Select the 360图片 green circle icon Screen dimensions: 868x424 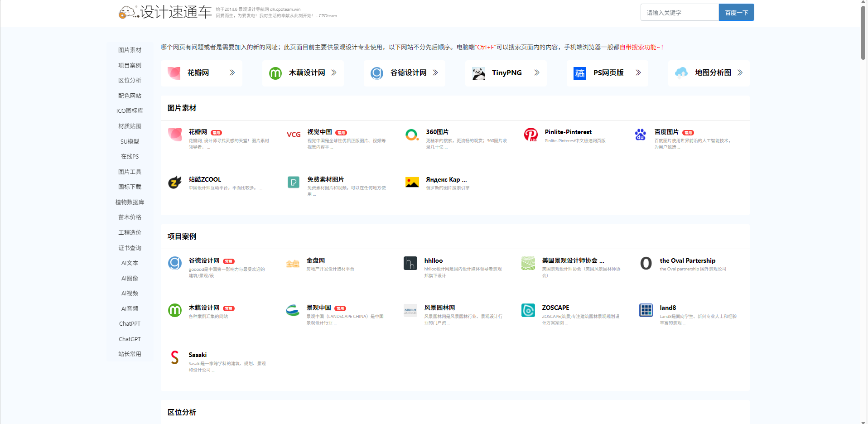click(x=412, y=135)
